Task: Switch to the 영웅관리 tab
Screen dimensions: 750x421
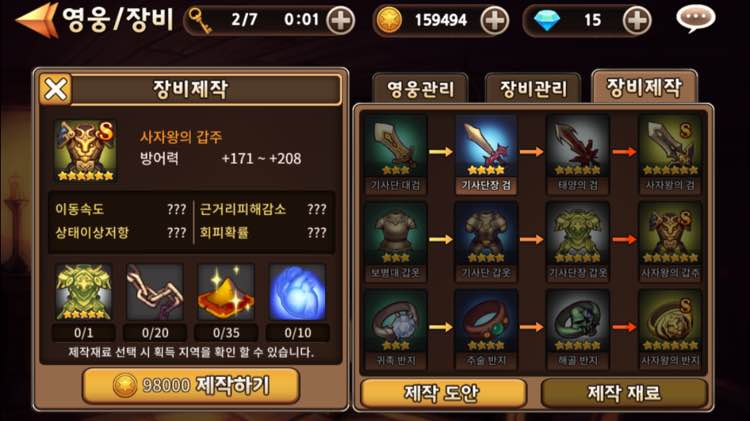Action: (x=420, y=89)
